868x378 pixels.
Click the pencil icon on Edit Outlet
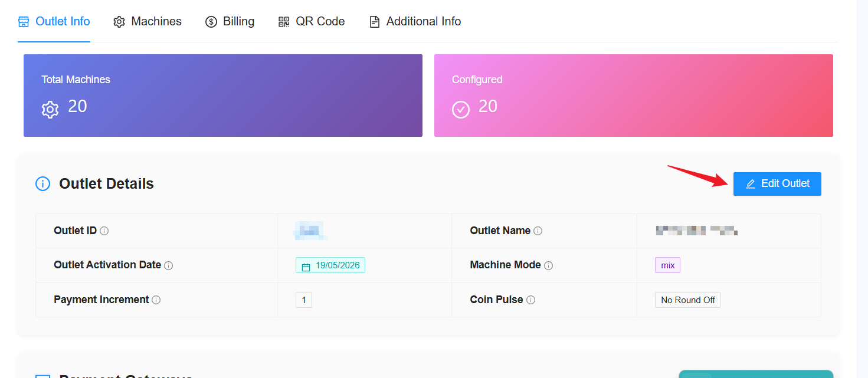click(751, 184)
